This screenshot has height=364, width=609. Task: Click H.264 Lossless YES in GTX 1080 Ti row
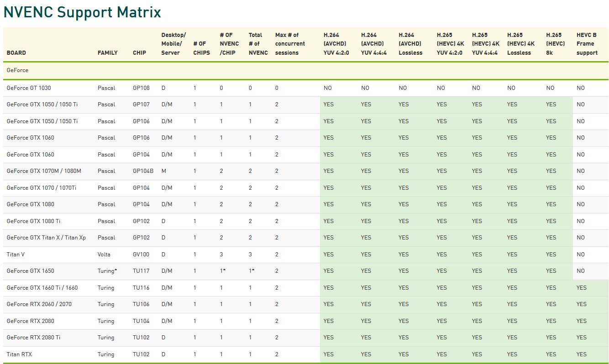point(404,221)
